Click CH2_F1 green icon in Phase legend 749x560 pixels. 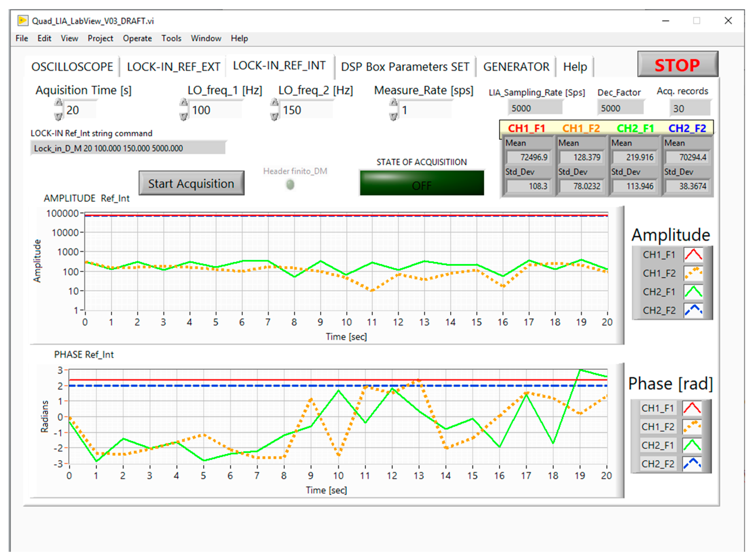click(x=692, y=445)
